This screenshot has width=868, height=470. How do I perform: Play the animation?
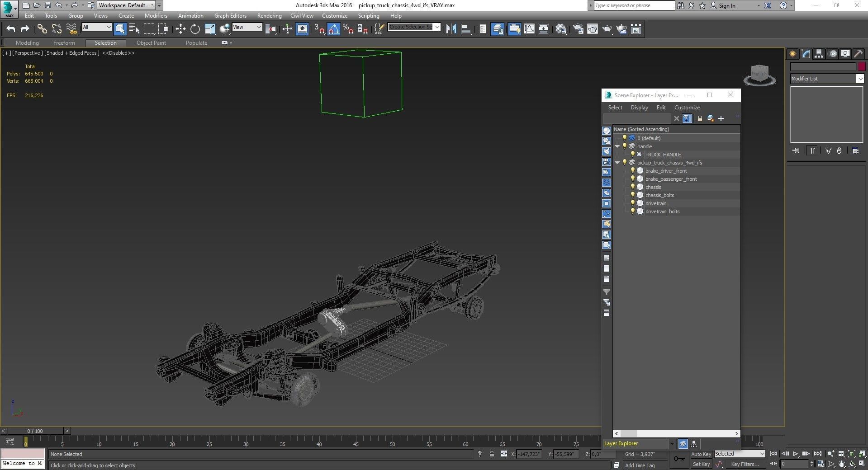(796, 454)
